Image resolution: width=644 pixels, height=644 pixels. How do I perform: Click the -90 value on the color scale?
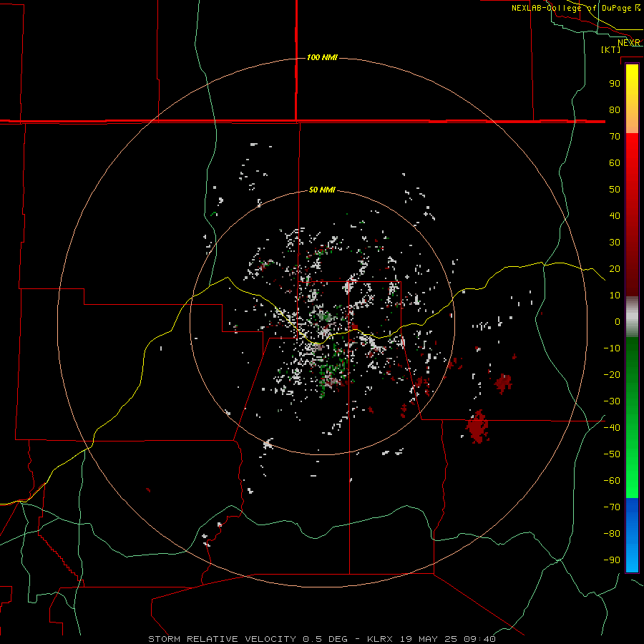point(612,560)
